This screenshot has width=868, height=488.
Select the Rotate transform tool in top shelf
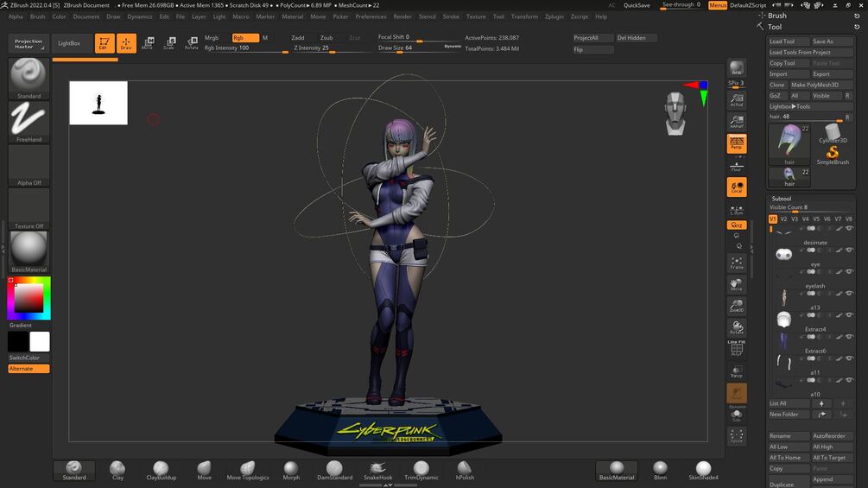[x=192, y=43]
